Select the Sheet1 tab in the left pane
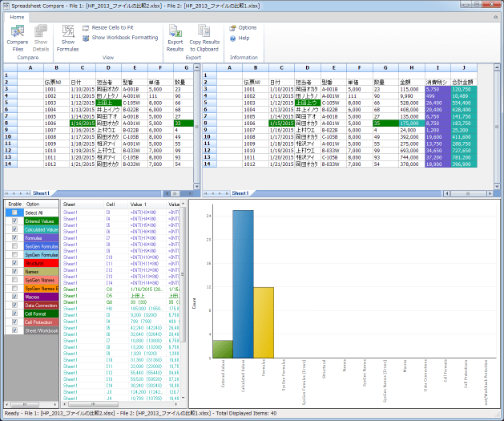The image size is (504, 421). point(40,193)
